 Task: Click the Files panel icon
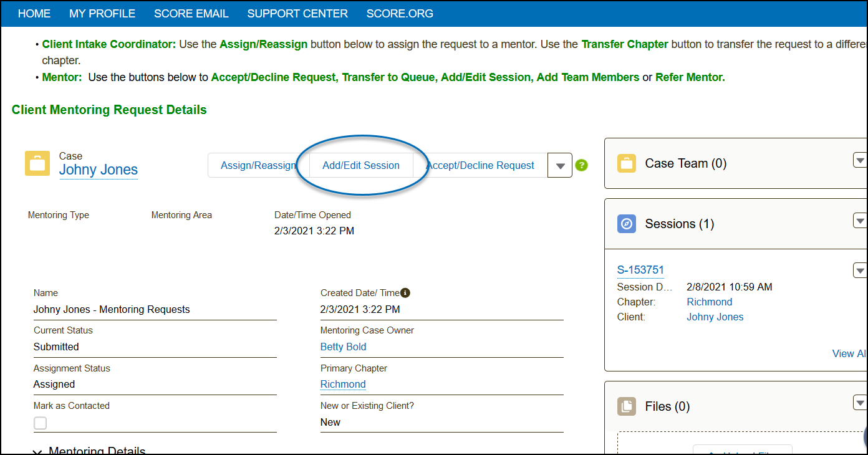click(627, 406)
